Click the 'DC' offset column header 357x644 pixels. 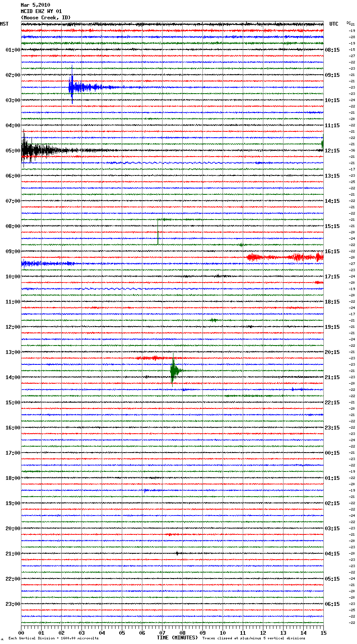point(349,23)
